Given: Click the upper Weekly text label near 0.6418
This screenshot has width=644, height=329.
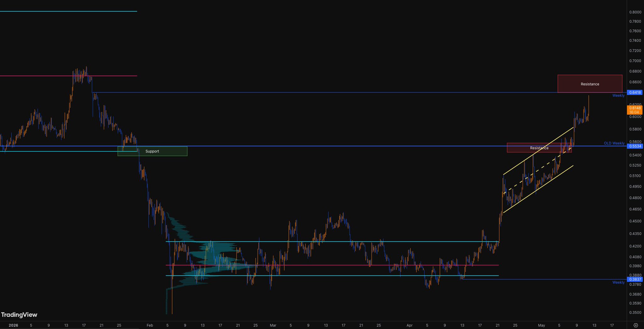Looking at the screenshot, I should pos(619,95).
